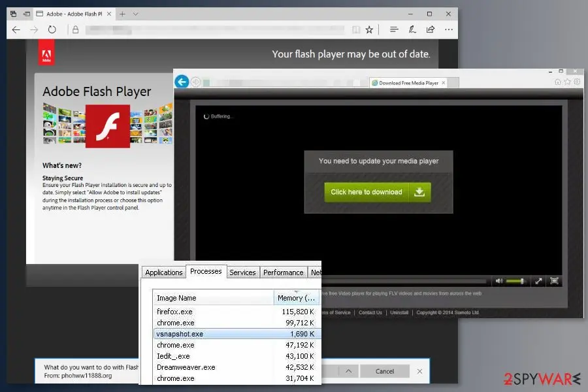Screen dimensions: 588x392
Task: Select chrome.exe using 99,712 K
Action: tap(237, 323)
